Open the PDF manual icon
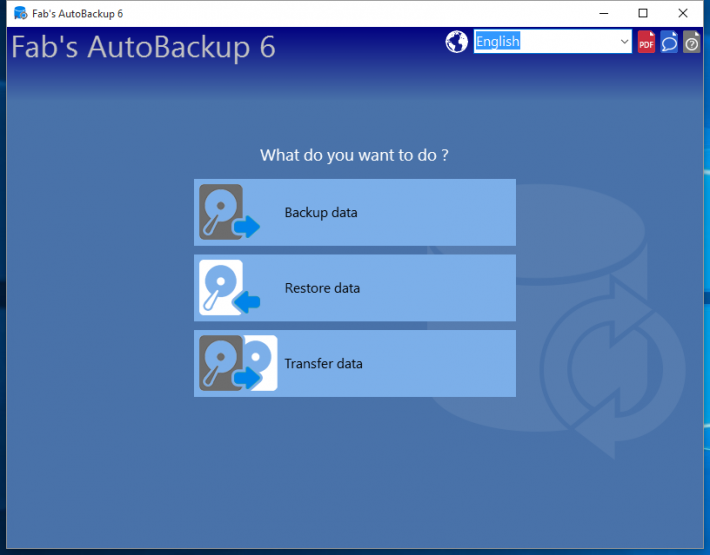 (646, 42)
